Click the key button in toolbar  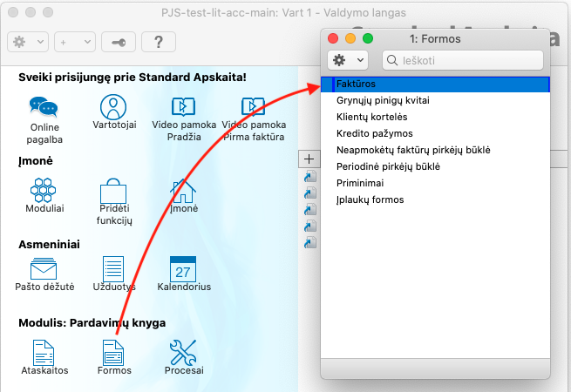tap(119, 42)
